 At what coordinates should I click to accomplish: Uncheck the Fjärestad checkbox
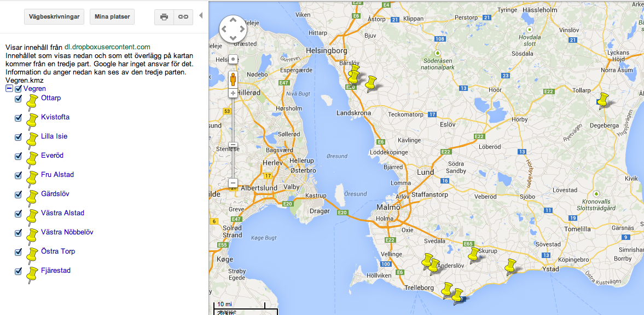[x=18, y=271]
